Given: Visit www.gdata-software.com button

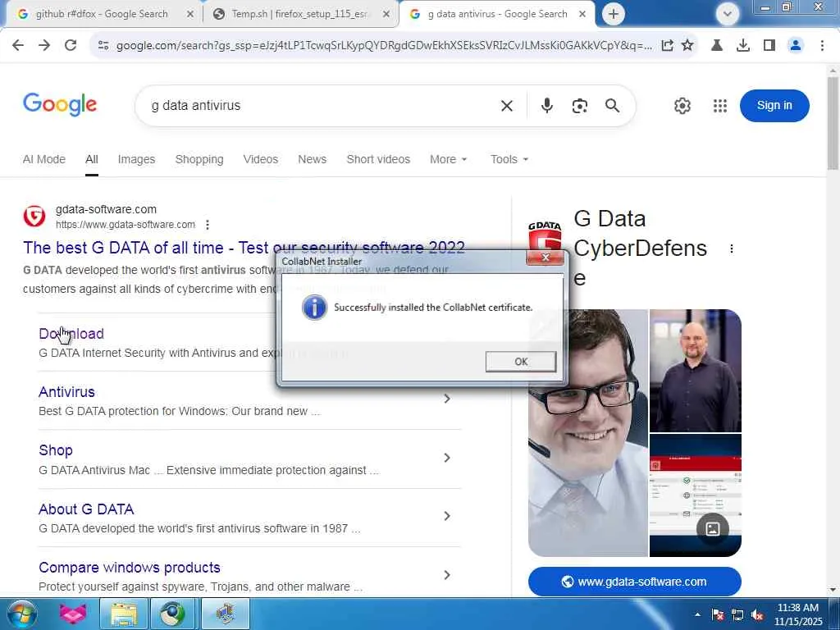Looking at the screenshot, I should click(634, 582).
